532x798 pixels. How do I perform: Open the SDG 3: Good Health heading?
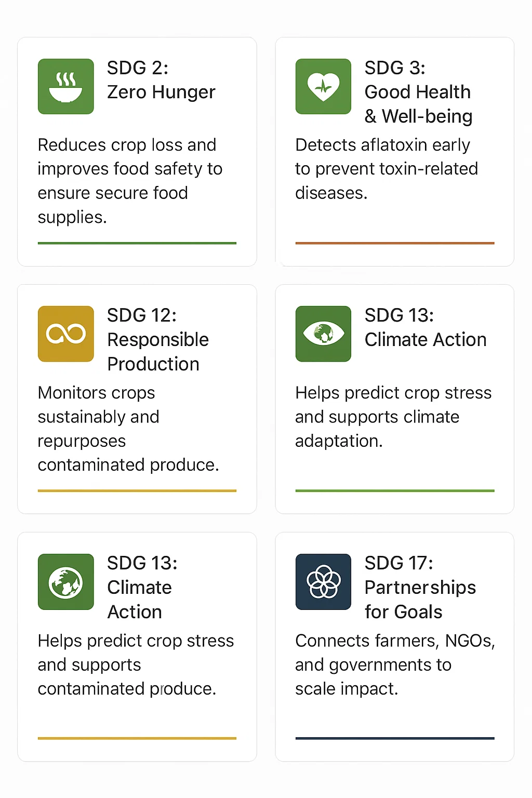pos(418,92)
